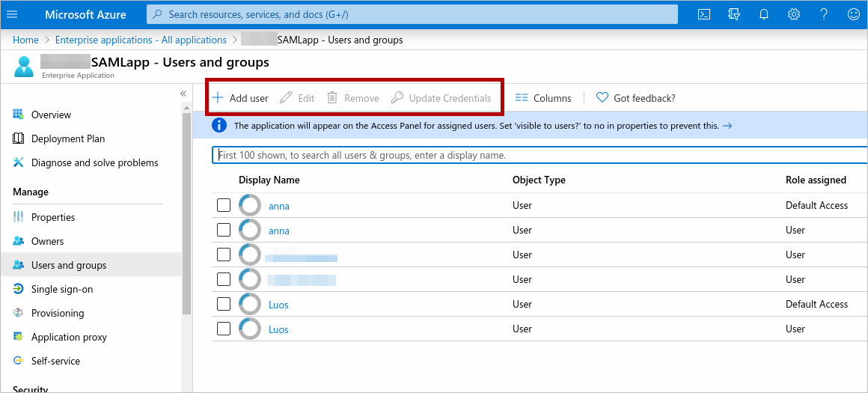Go to Provisioning in the Manage menu
868x393 pixels.
(x=58, y=313)
